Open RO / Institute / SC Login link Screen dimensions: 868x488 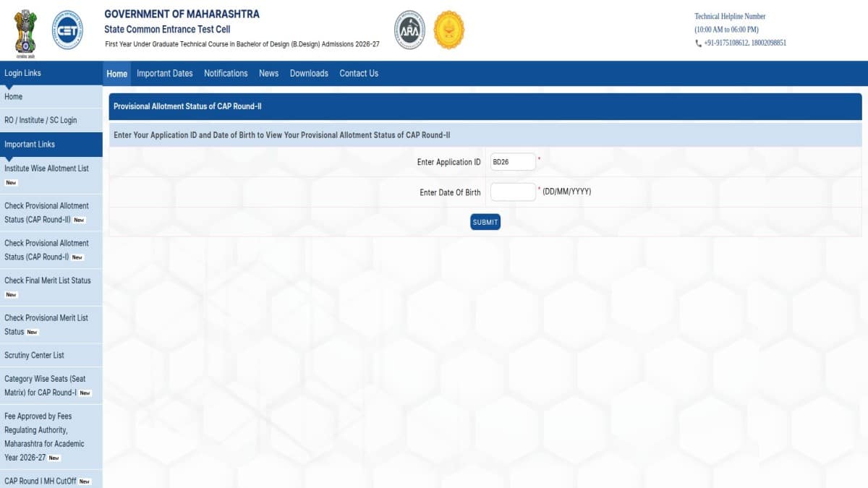51,121
